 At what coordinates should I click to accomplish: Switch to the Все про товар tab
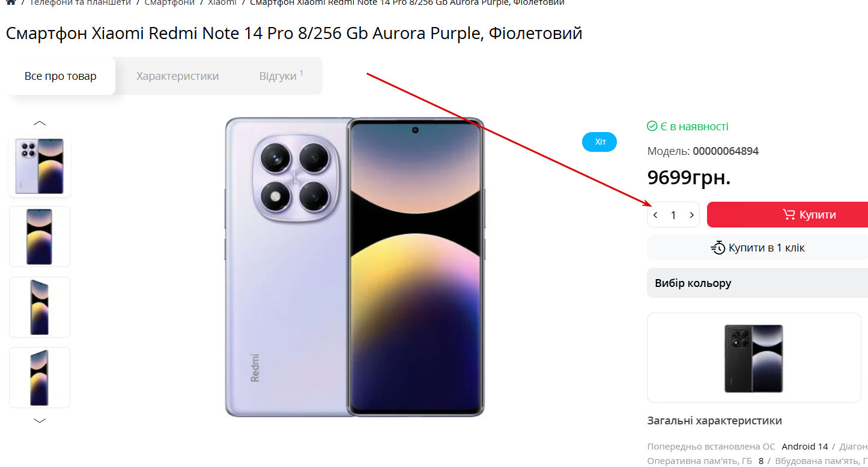click(60, 76)
